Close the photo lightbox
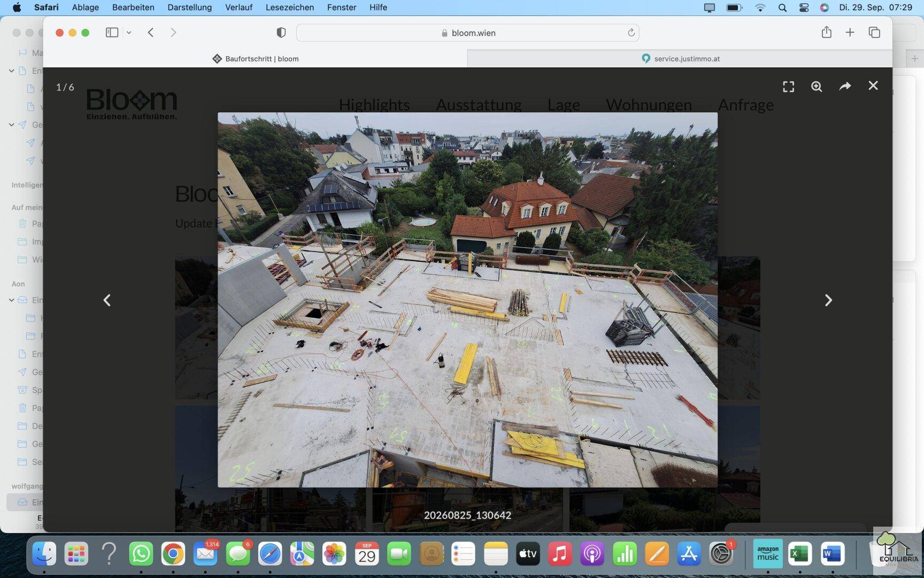Viewport: 924px width, 578px height. pyautogui.click(x=873, y=86)
